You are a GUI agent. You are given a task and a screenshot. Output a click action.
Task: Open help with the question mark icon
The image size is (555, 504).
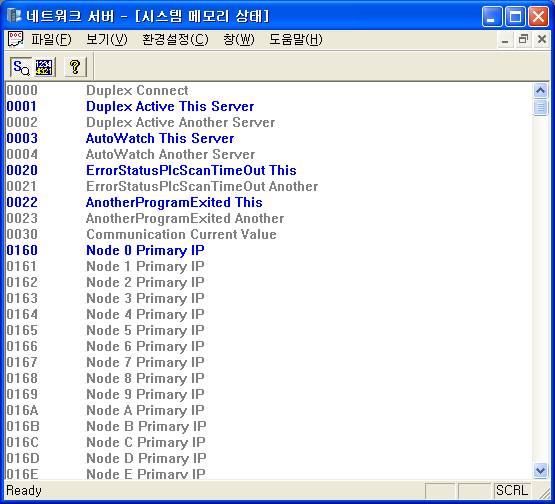[75, 67]
